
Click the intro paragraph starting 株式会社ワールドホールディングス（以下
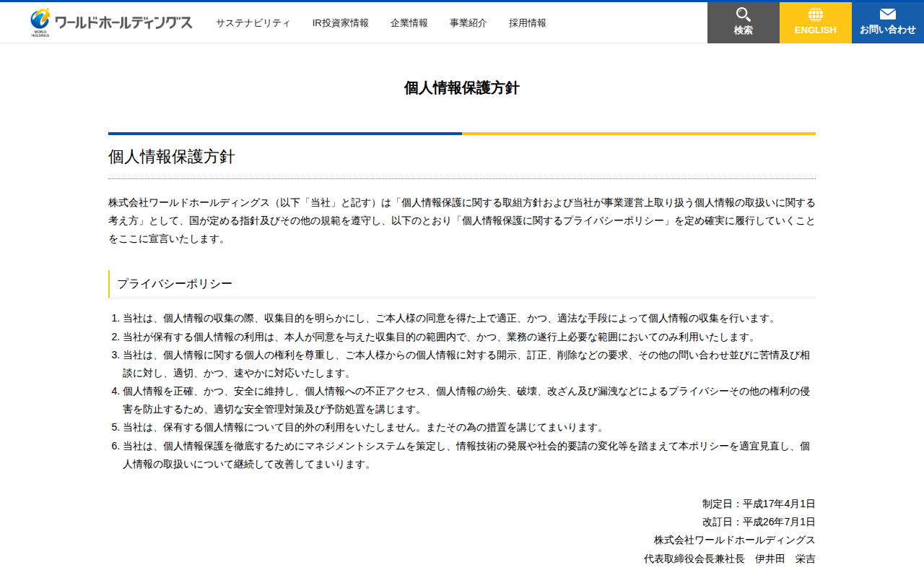[462, 220]
